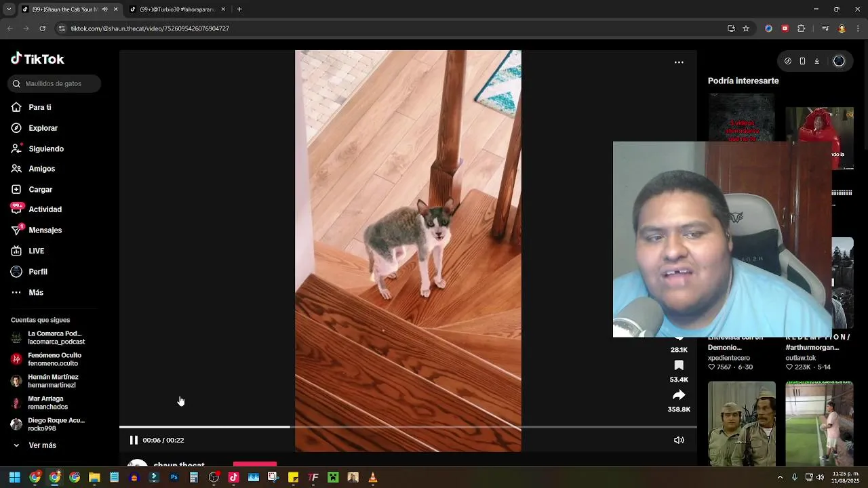Open the get-app phone icon
Screen dimensions: 868x488
802,61
